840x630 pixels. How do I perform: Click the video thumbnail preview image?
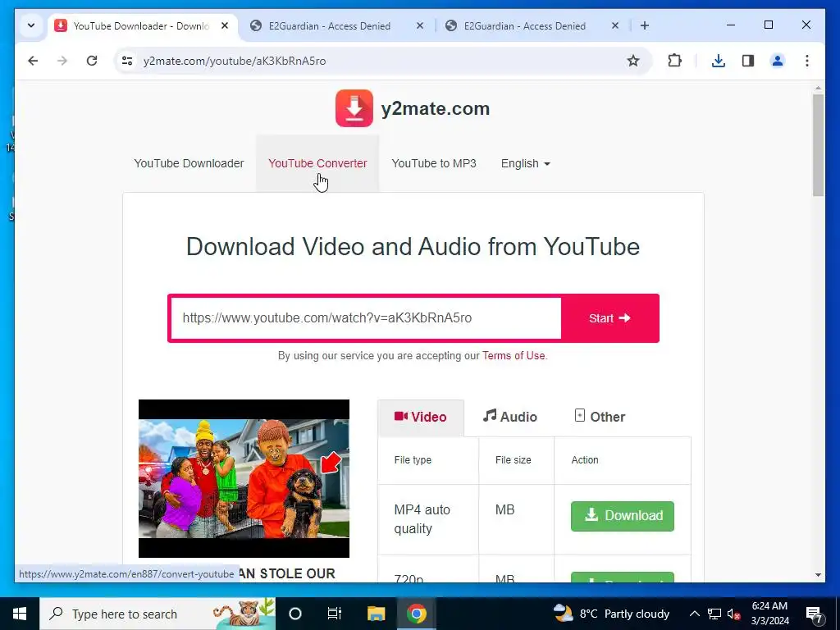[244, 478]
